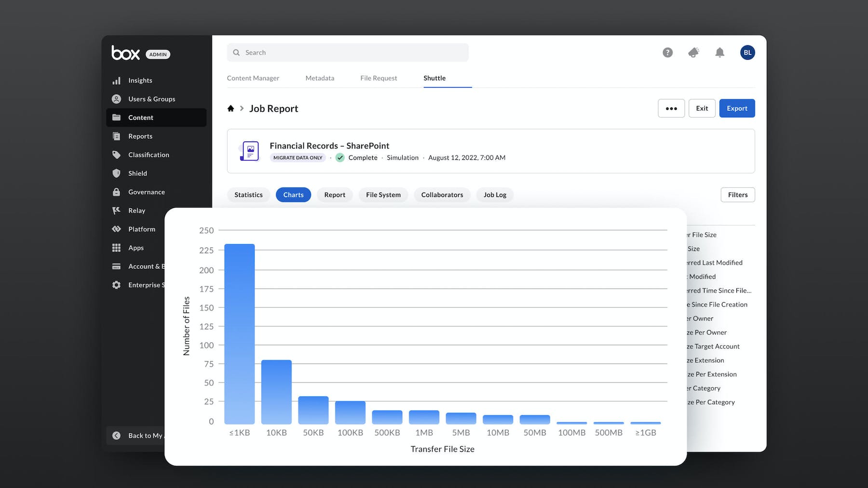The height and width of the screenshot is (488, 868).
Task: Navigate to Classification in sidebar
Action: (149, 155)
